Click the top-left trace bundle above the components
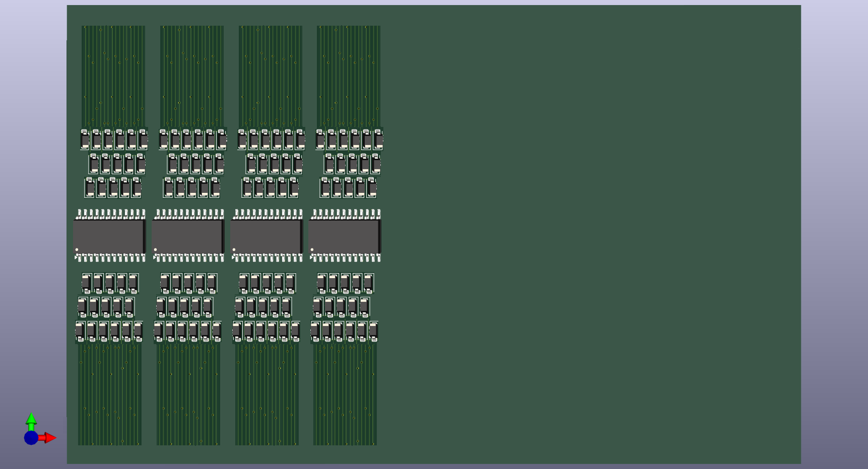 point(113,76)
